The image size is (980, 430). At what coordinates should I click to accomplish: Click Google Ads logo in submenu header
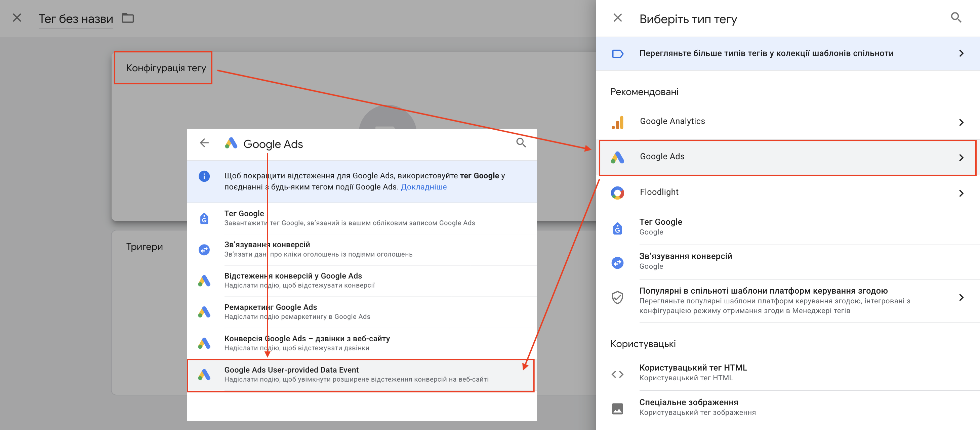click(231, 143)
